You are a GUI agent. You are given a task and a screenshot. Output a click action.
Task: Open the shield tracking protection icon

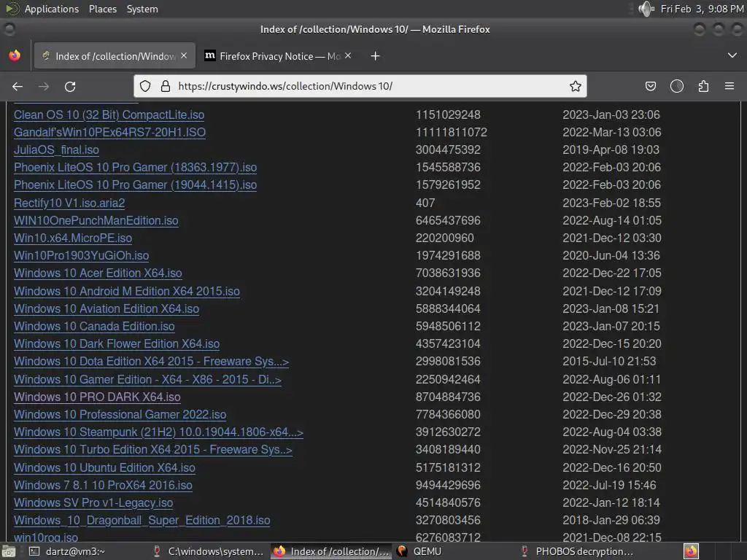(x=145, y=86)
